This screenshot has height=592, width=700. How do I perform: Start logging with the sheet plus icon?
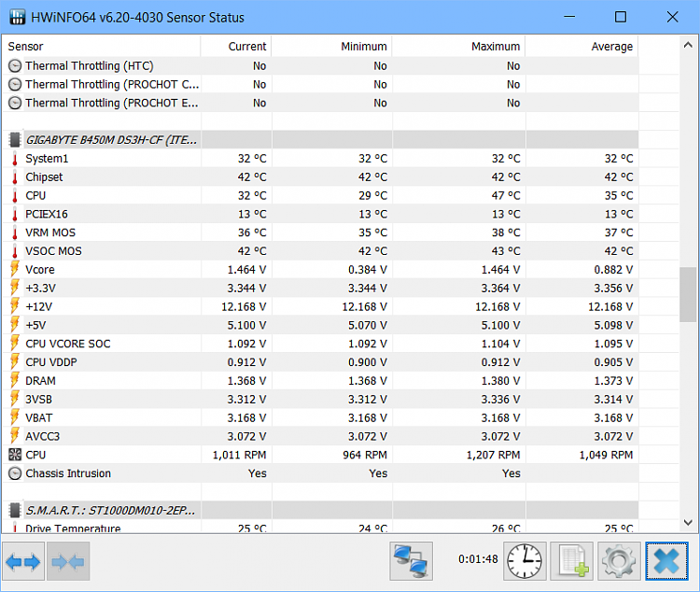point(572,561)
